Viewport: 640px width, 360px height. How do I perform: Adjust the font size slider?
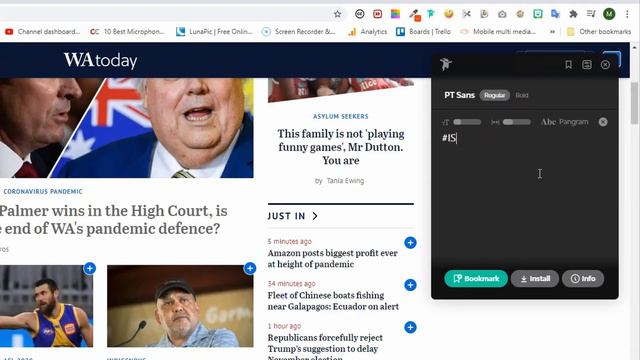pos(467,122)
